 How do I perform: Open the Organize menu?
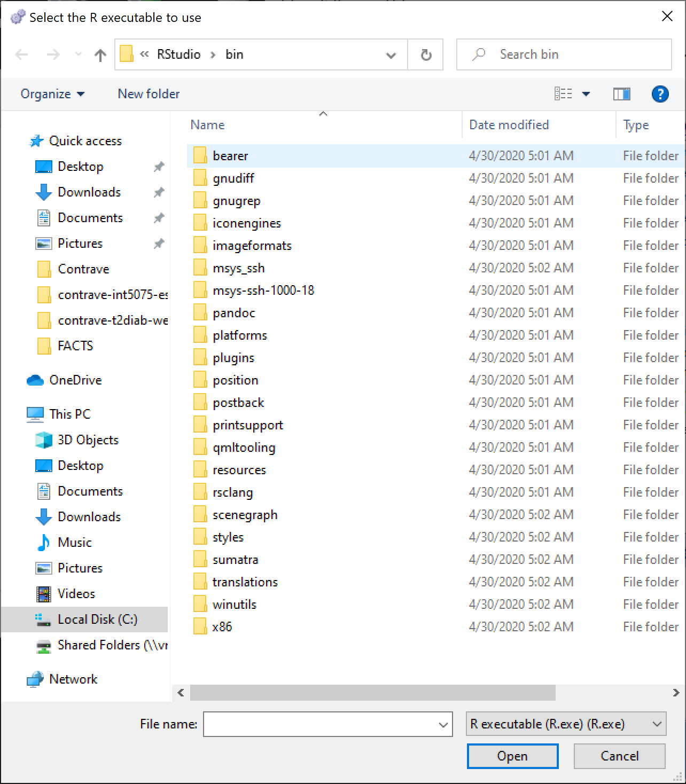click(52, 94)
